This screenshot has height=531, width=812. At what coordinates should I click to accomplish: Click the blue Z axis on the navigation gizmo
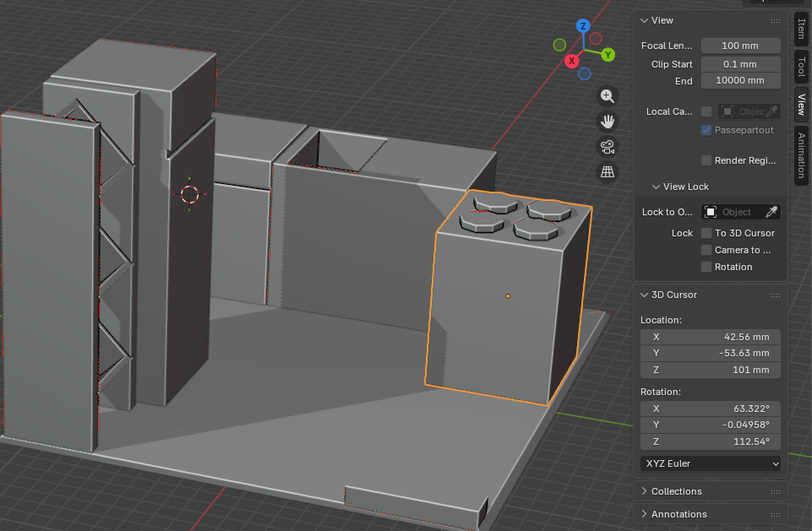pos(582,26)
